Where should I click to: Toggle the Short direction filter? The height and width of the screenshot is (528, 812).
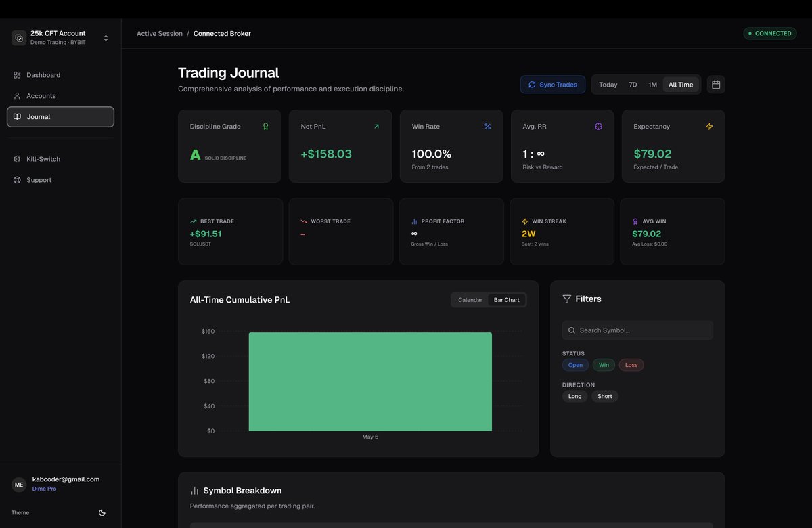pyautogui.click(x=605, y=396)
